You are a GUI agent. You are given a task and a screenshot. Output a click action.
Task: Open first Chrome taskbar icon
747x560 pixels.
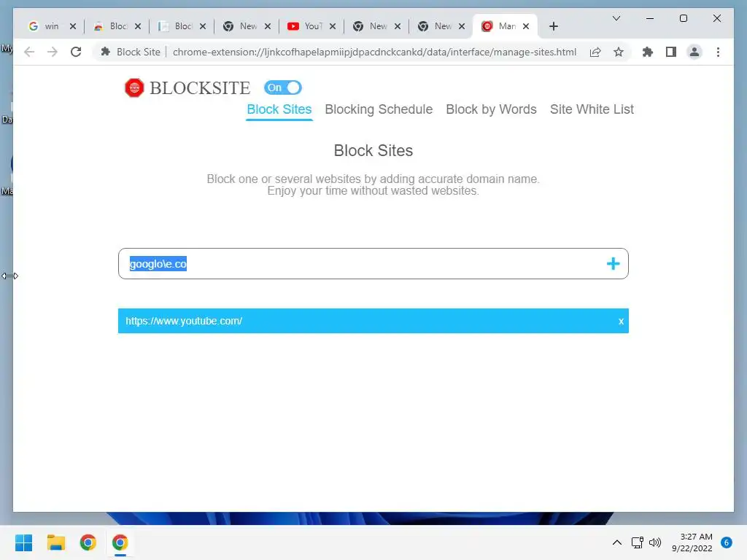point(88,542)
